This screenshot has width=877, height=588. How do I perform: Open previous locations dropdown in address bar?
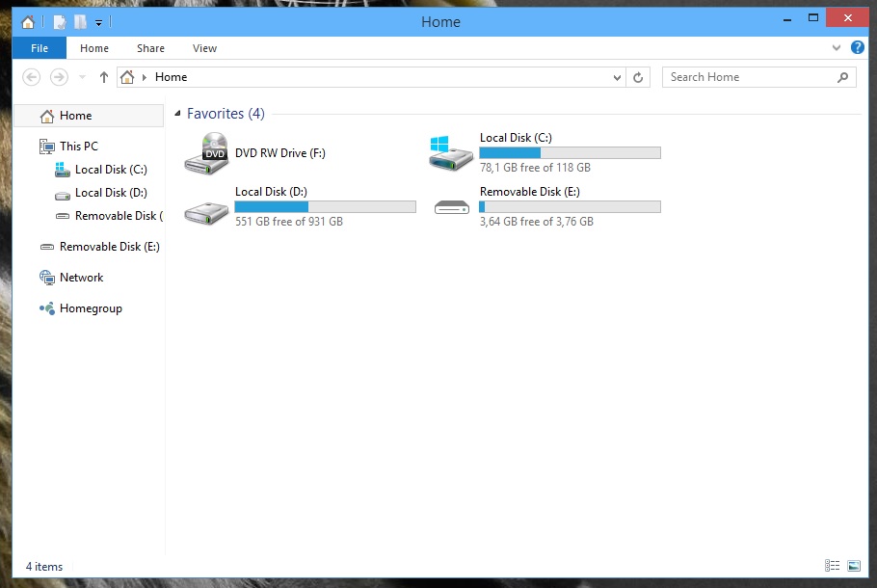[x=617, y=78]
